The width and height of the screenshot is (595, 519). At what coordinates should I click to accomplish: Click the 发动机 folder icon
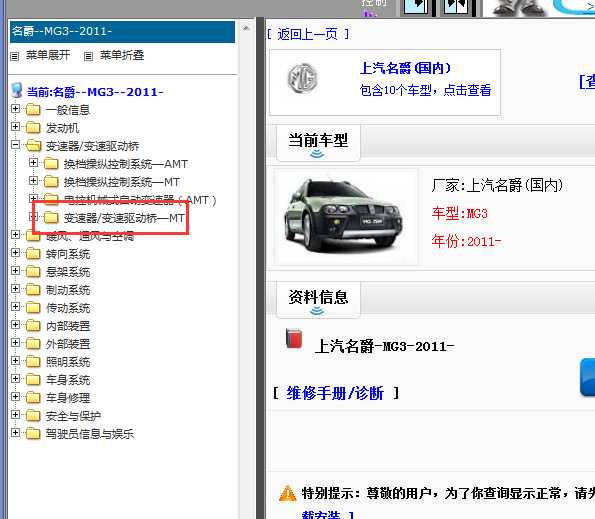33,127
